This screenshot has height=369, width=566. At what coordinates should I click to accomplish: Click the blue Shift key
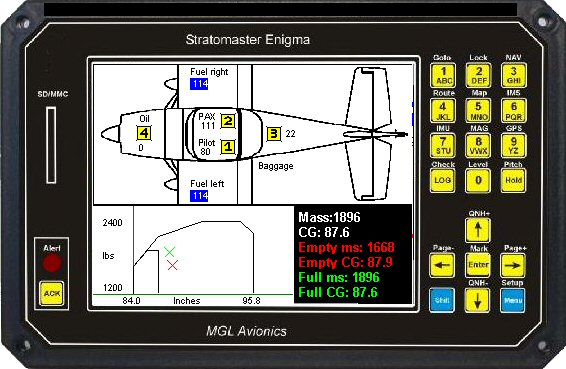tap(442, 300)
